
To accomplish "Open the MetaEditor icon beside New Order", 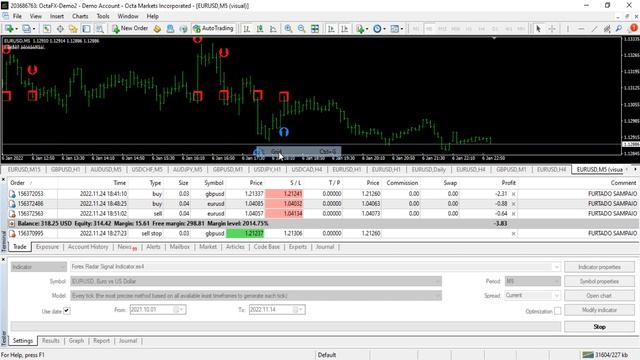I will click(157, 29).
